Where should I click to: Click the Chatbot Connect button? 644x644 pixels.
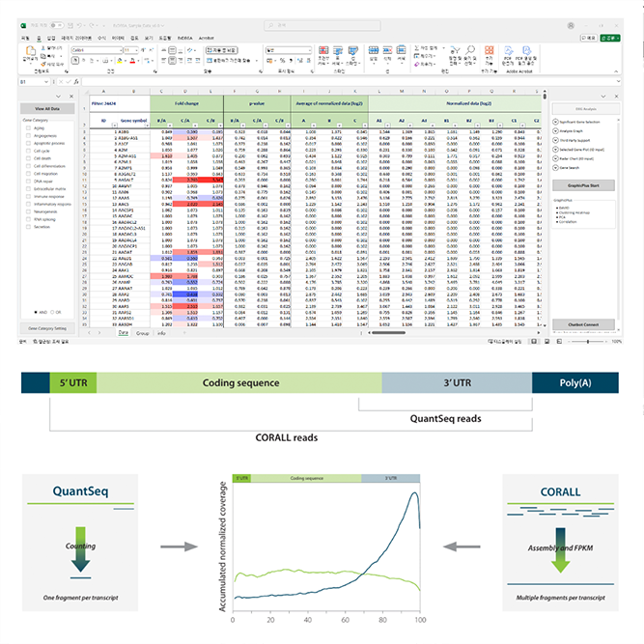(583, 324)
